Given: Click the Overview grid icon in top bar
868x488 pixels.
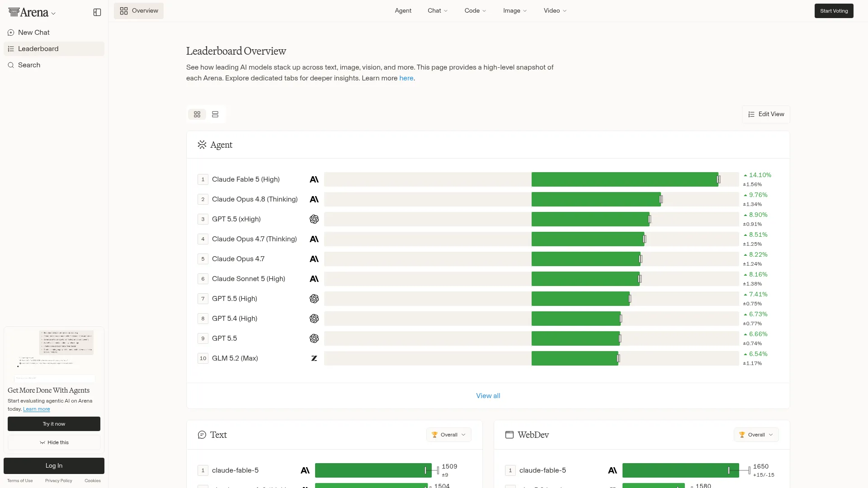Looking at the screenshot, I should tap(124, 11).
